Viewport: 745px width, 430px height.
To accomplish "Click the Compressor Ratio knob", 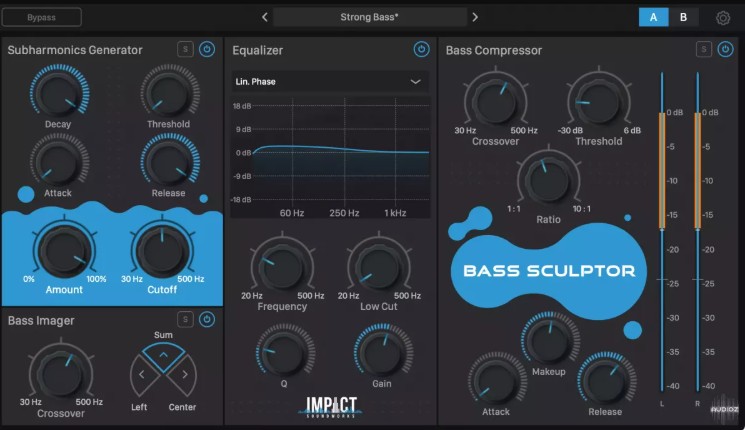I will [548, 180].
